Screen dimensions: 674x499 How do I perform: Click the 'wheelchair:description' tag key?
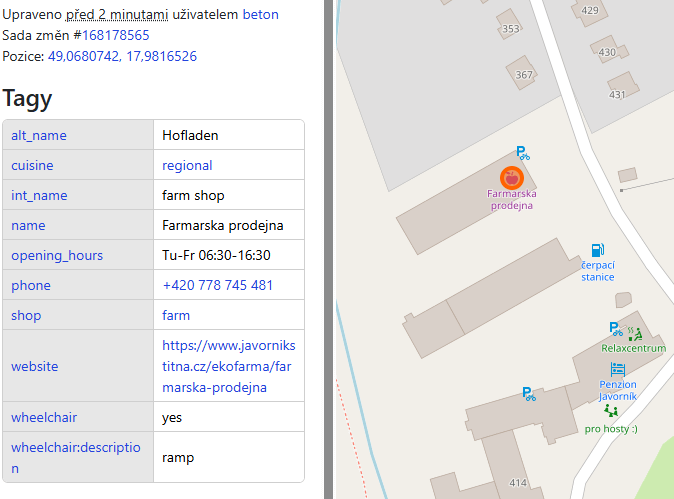pos(75,457)
